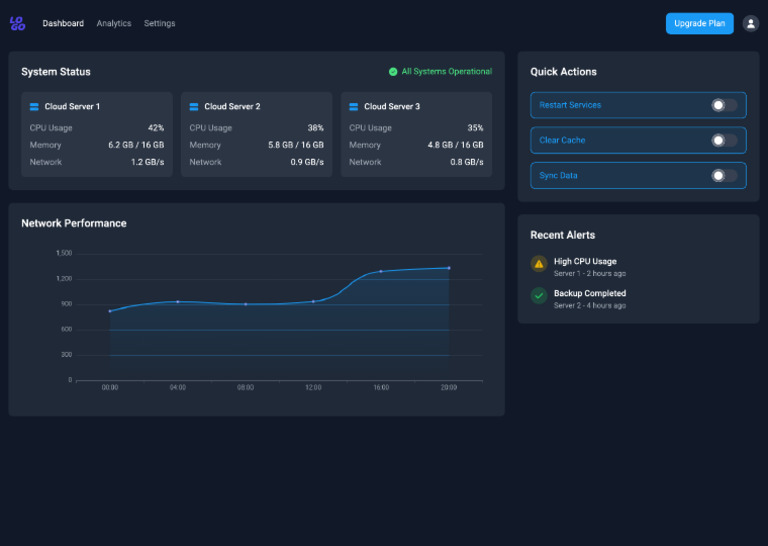Viewport: 768px width, 546px height.
Task: Click the All Systems Operational text
Action: [447, 71]
